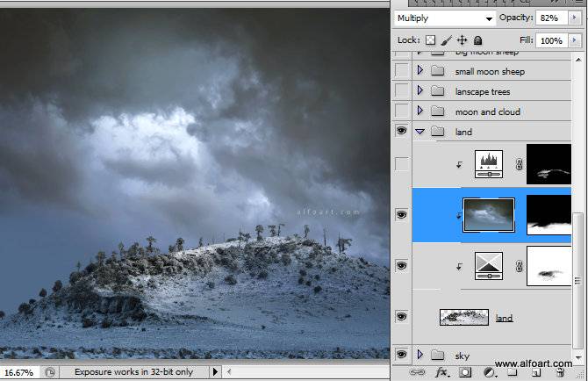Image resolution: width=588 pixels, height=381 pixels.
Task: Create new fill or adjustment layer
Action: click(490, 372)
